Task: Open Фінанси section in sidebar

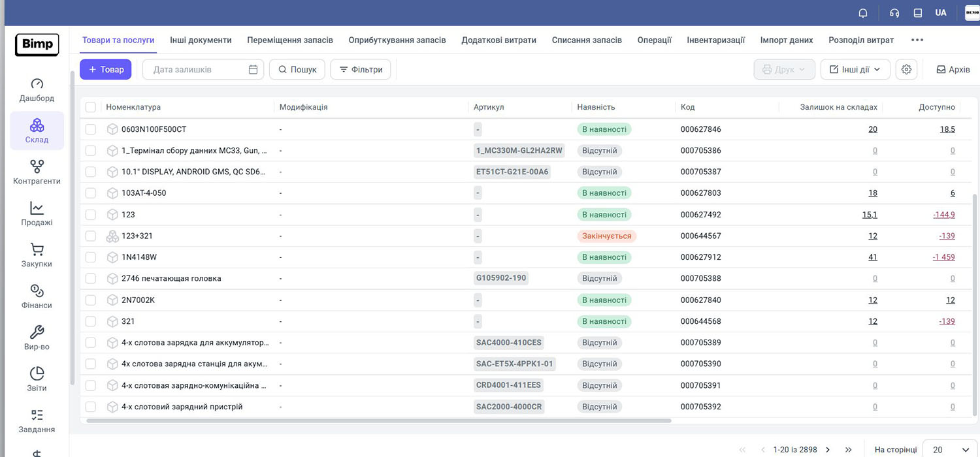Action: [37, 297]
